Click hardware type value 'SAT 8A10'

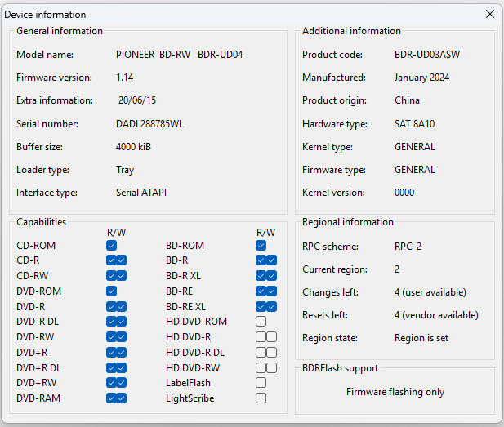point(415,124)
